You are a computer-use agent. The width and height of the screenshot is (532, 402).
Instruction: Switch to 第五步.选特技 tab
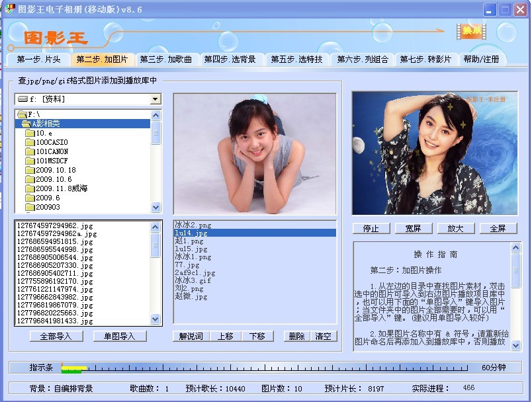296,60
